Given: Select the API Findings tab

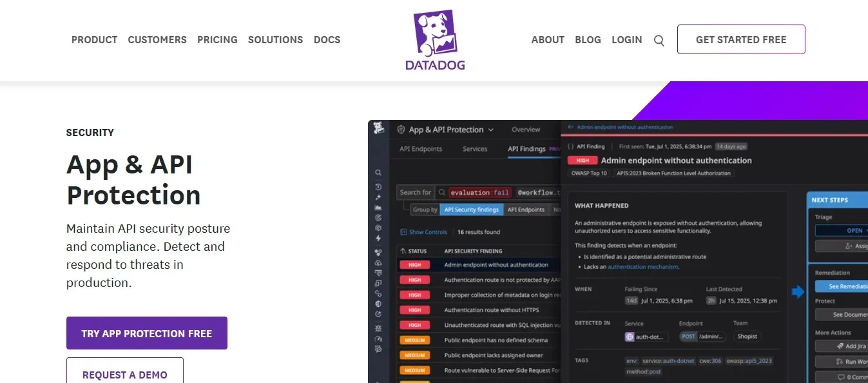Looking at the screenshot, I should [x=526, y=149].
